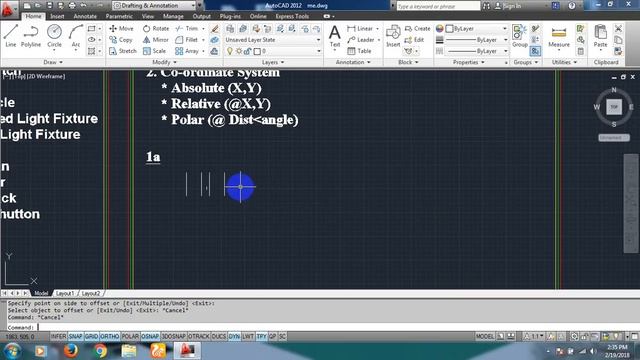Switch to the Annotate ribbon tab
This screenshot has width=640, height=360.
click(x=85, y=16)
